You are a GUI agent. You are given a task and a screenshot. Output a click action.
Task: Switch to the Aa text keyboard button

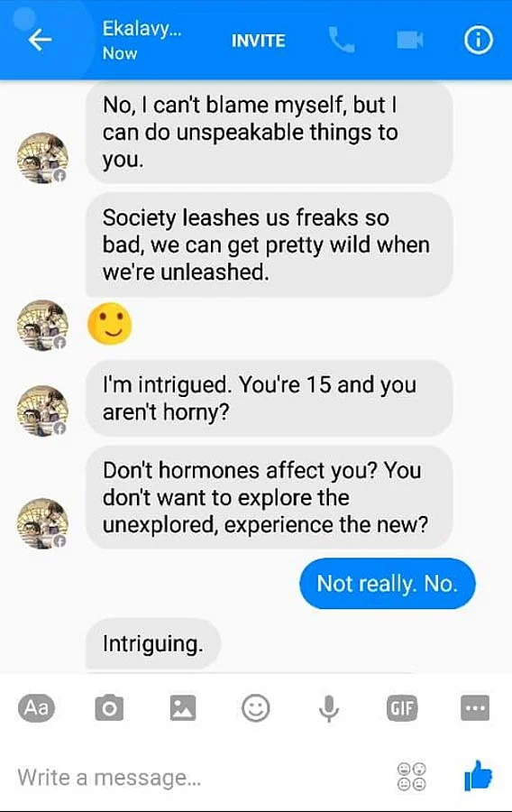coord(36,707)
